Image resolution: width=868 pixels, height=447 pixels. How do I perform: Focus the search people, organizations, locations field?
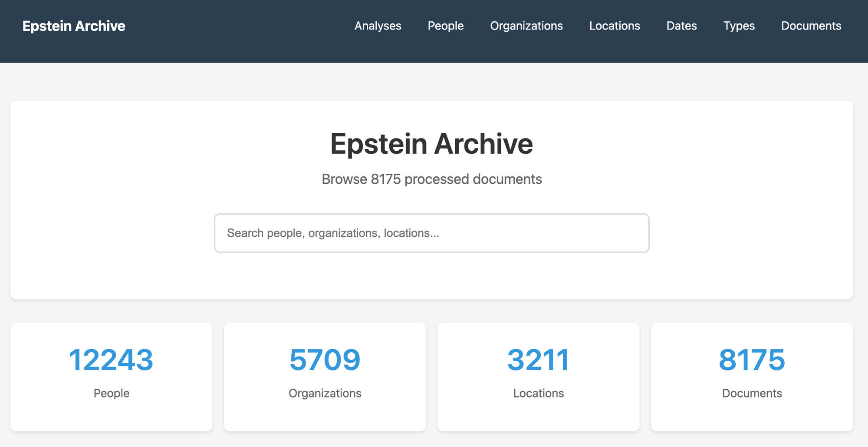[431, 233]
